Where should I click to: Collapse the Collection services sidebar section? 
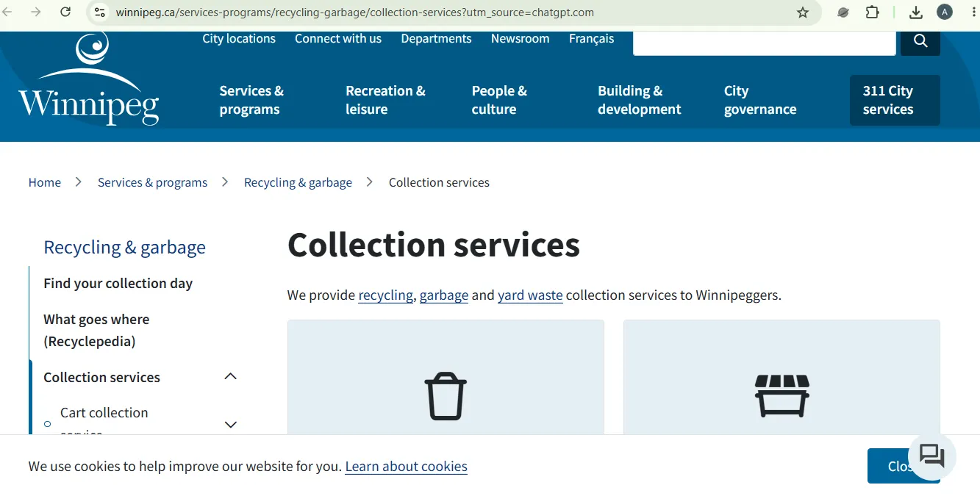click(x=230, y=376)
